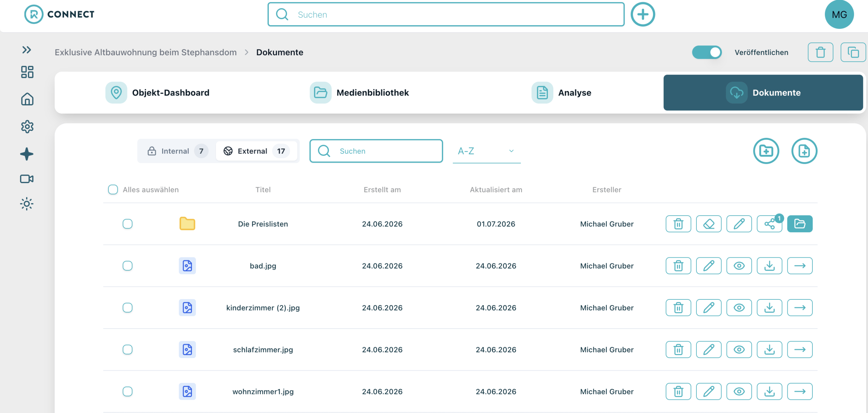Edit wohnzimmer1.jpg
The height and width of the screenshot is (413, 868).
tap(709, 392)
